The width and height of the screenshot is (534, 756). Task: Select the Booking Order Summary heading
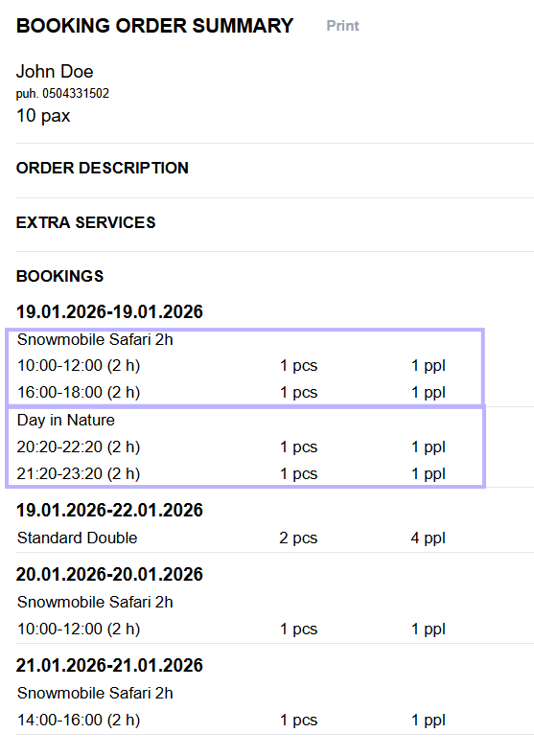point(155,26)
